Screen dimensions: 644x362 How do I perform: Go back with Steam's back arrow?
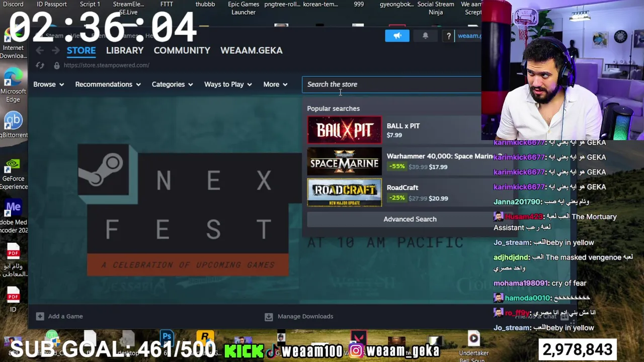coord(40,50)
